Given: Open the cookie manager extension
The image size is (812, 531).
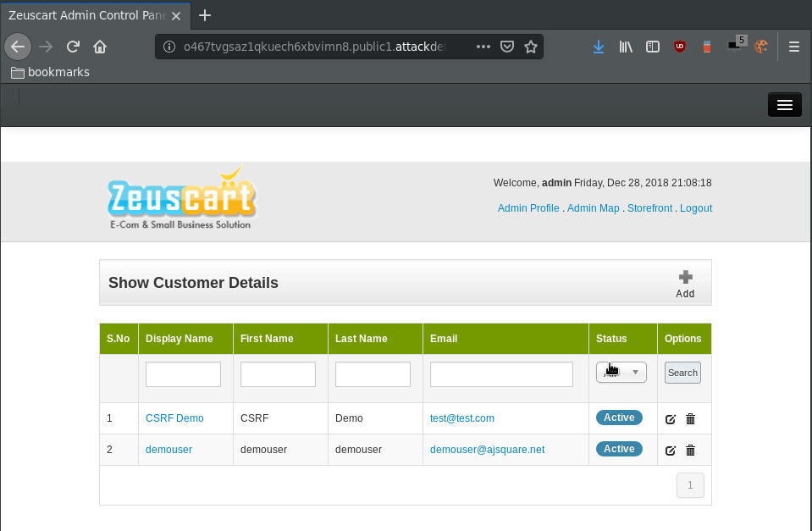Looking at the screenshot, I should click(760, 47).
